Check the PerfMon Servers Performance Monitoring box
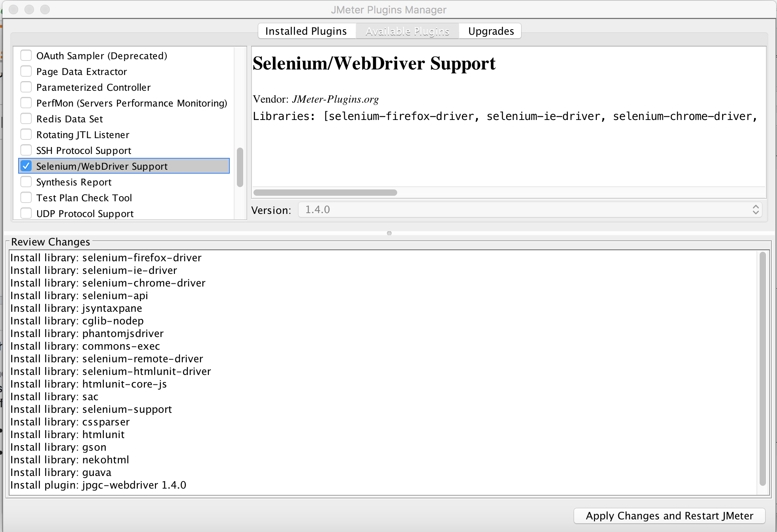The width and height of the screenshot is (777, 532). point(26,103)
